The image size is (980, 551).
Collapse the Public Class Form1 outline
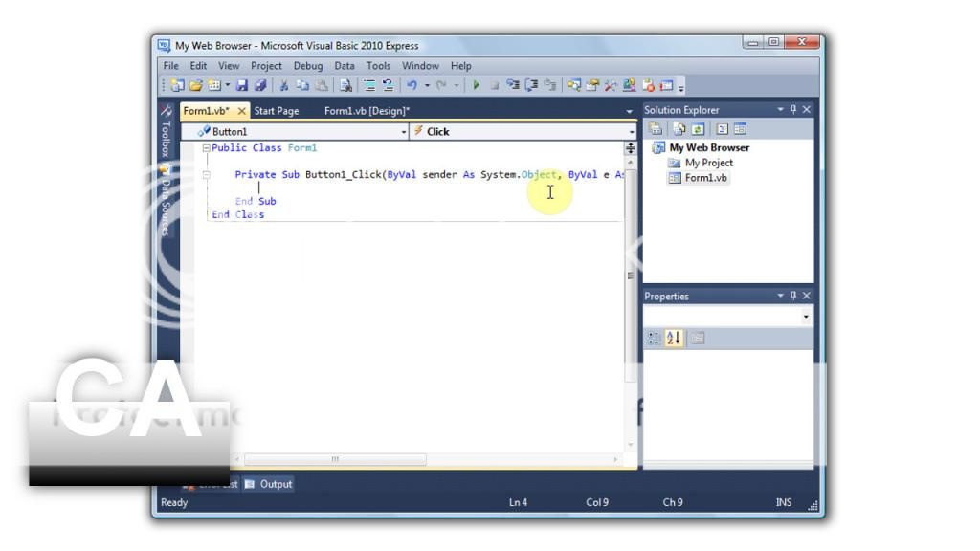coord(205,148)
